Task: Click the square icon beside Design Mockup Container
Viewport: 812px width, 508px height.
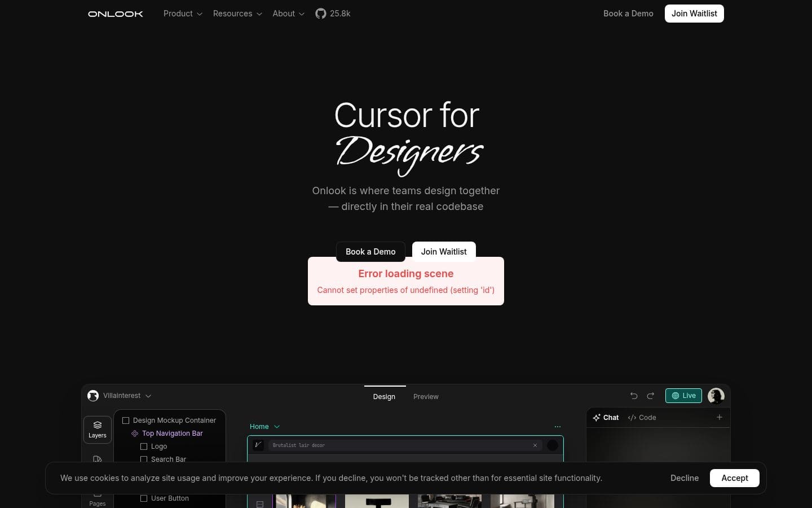Action: coord(126,421)
